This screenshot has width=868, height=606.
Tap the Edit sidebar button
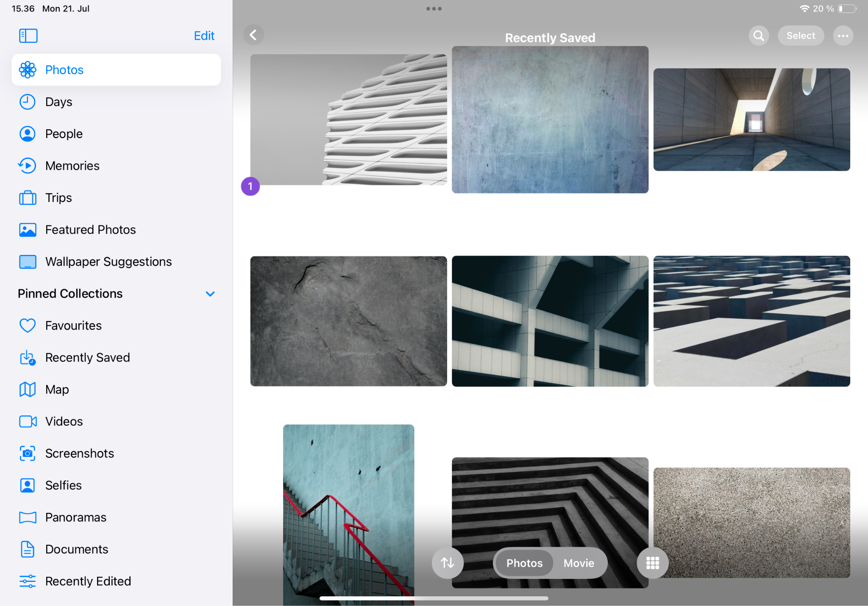click(x=204, y=36)
